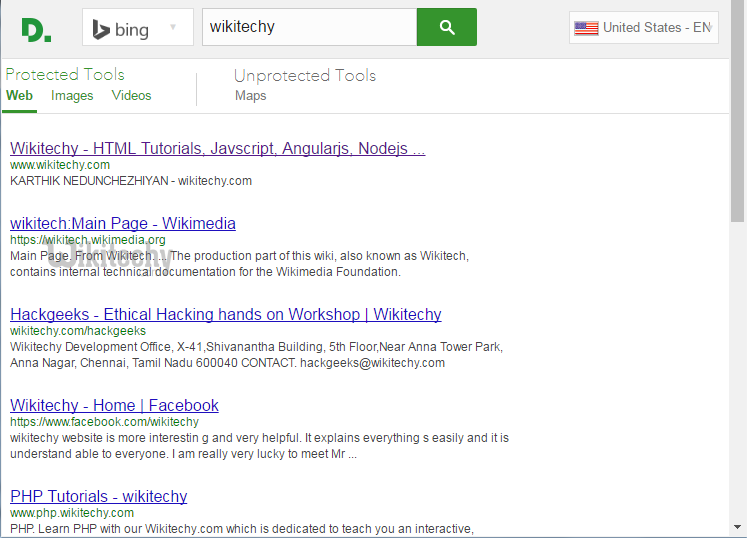Switch to the Images tab
Screen dimensions: 747x538
pyautogui.click(x=72, y=96)
